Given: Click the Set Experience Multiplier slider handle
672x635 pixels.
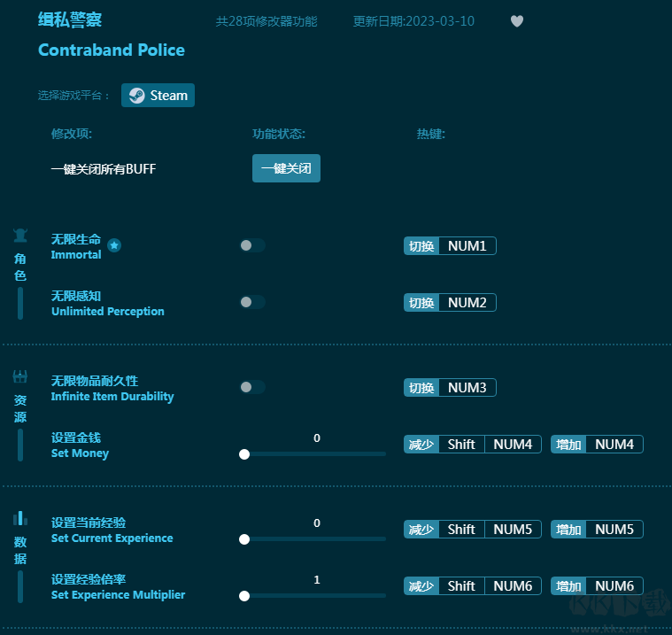Looking at the screenshot, I should pyautogui.click(x=244, y=595).
